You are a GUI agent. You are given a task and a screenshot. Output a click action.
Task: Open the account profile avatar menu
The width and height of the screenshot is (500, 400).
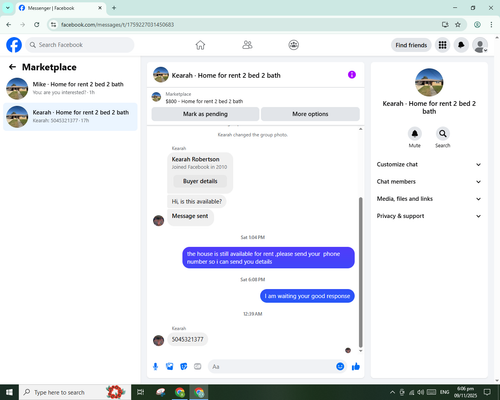pos(480,45)
